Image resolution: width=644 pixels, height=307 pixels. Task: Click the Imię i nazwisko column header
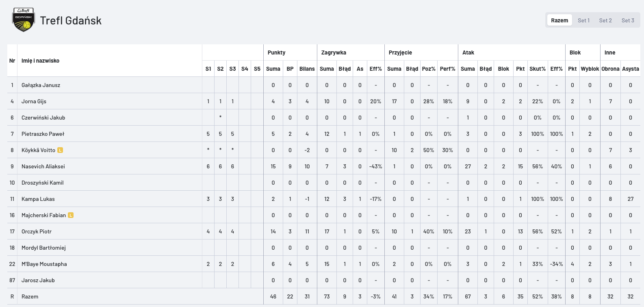40,61
